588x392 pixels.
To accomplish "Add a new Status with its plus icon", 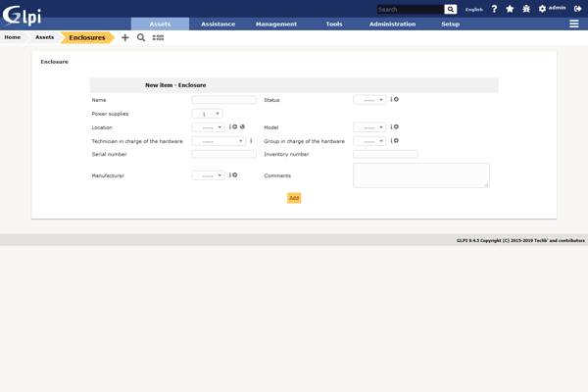I will coord(397,99).
